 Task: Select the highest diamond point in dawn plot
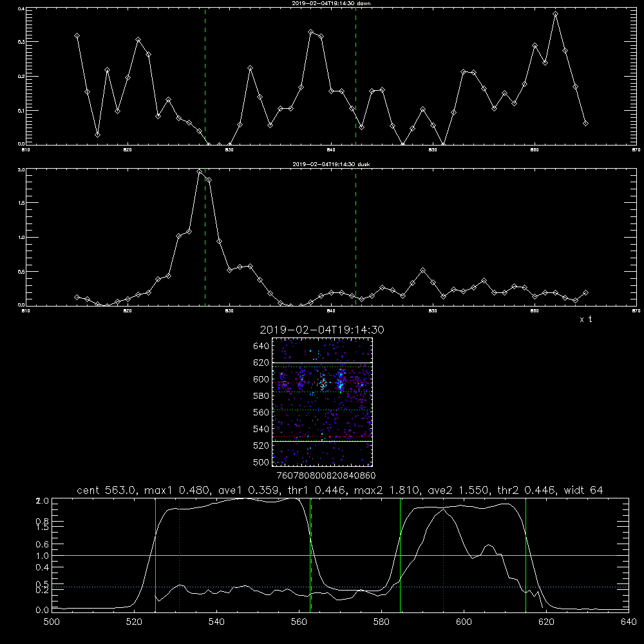click(x=555, y=14)
